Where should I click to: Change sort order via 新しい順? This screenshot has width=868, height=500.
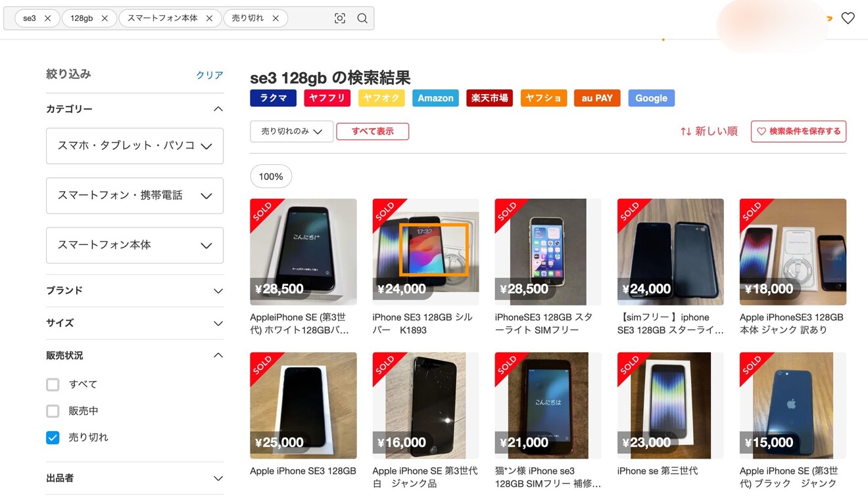[x=709, y=131]
